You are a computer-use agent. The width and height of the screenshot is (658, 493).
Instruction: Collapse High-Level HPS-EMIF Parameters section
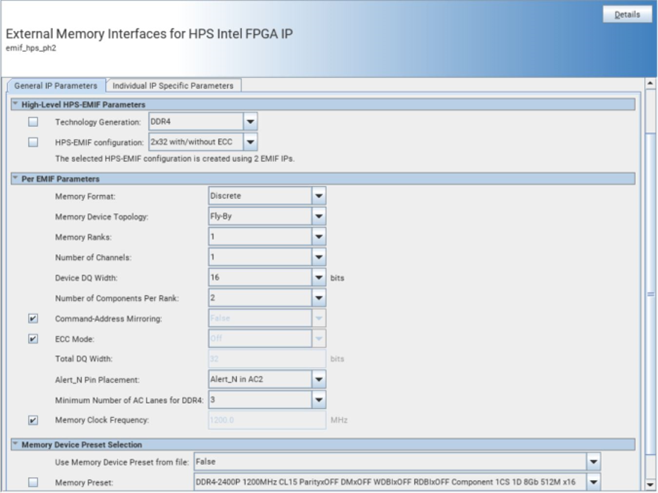(15, 104)
